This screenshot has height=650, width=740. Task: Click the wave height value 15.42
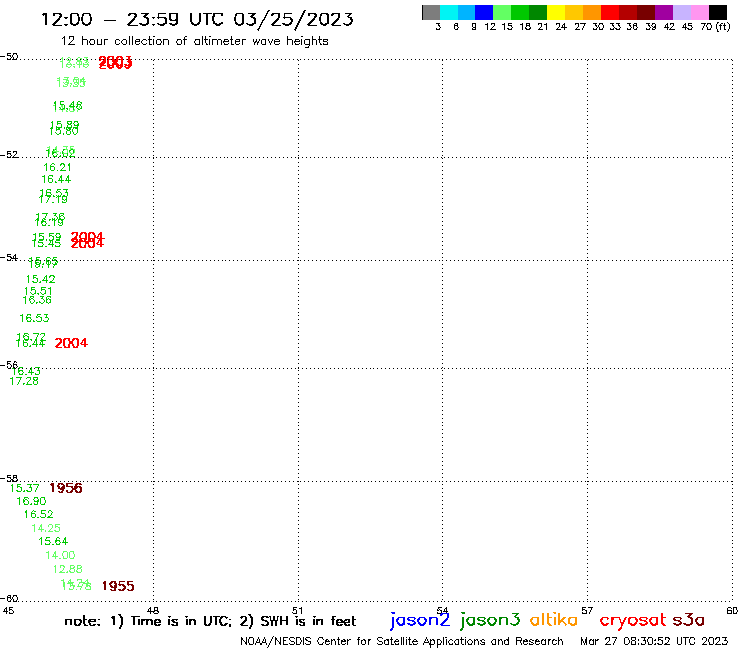41,279
